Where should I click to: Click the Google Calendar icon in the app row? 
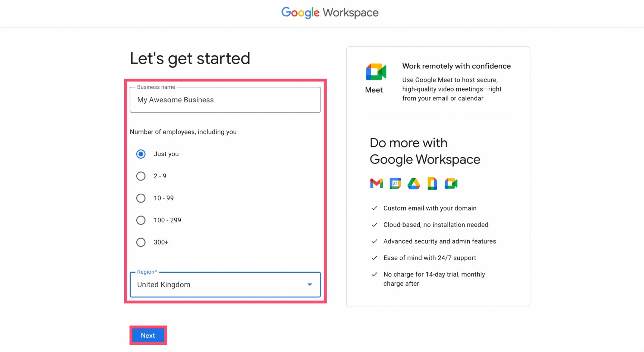point(395,183)
